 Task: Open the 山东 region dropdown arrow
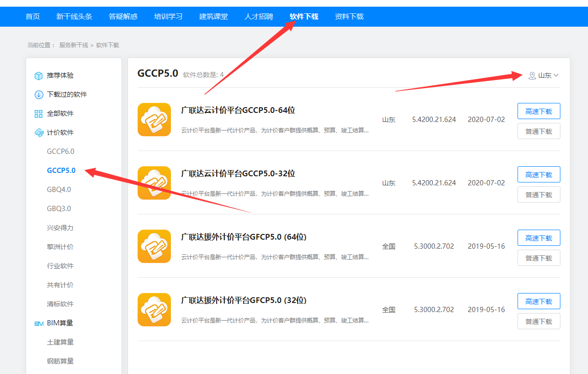(556, 75)
